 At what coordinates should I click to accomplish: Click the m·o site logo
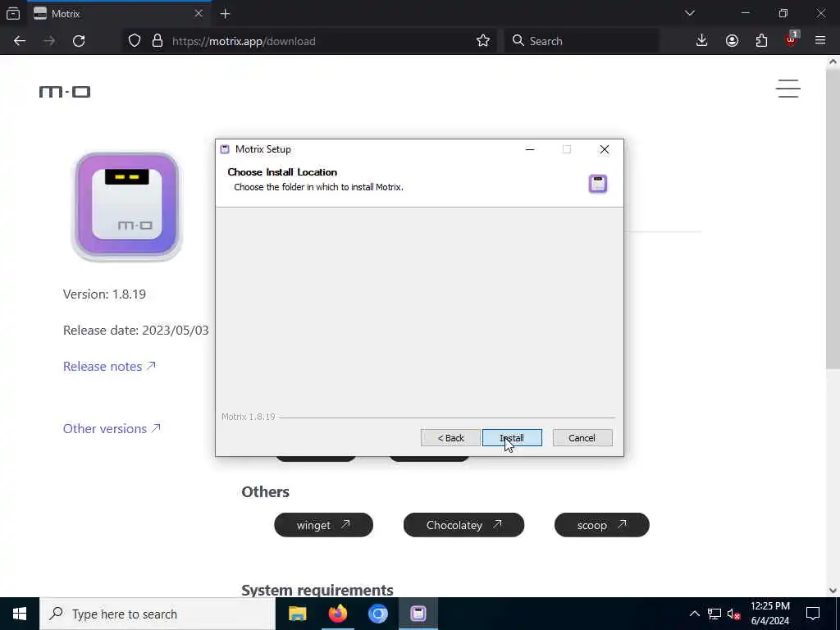point(65,92)
